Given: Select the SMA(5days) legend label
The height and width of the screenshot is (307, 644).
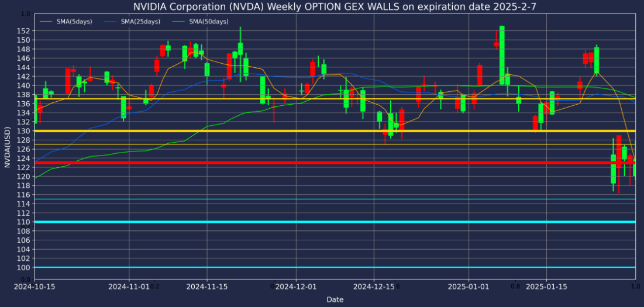Looking at the screenshot, I should click(x=74, y=21).
